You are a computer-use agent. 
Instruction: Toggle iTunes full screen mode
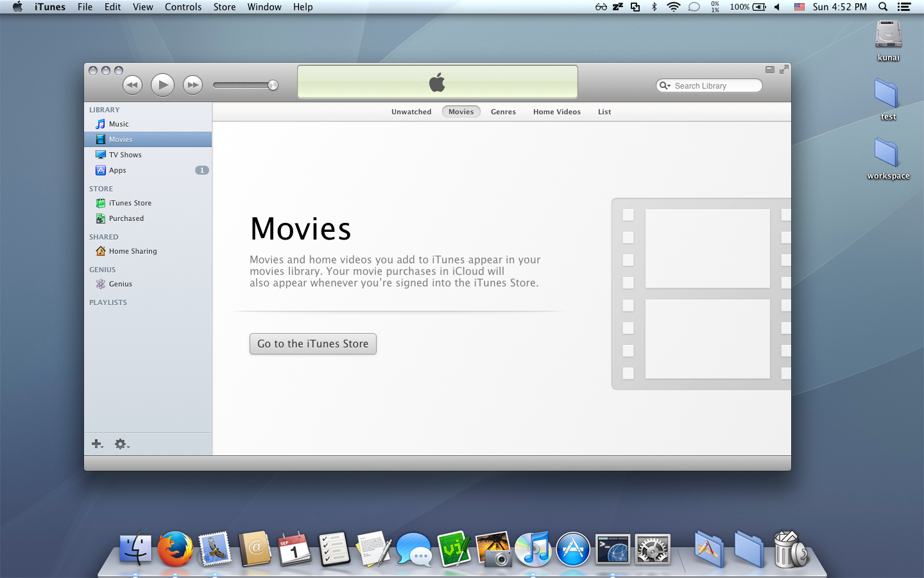[783, 69]
